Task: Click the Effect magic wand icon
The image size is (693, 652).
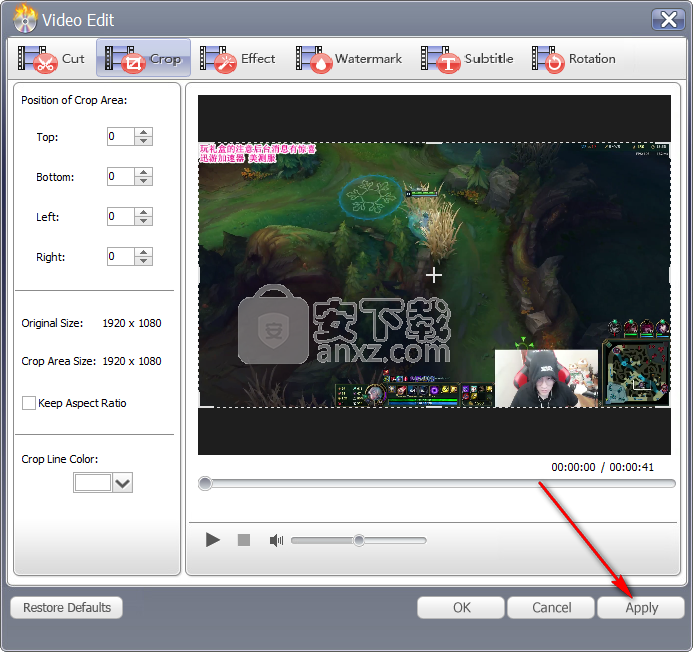Action: coord(217,59)
